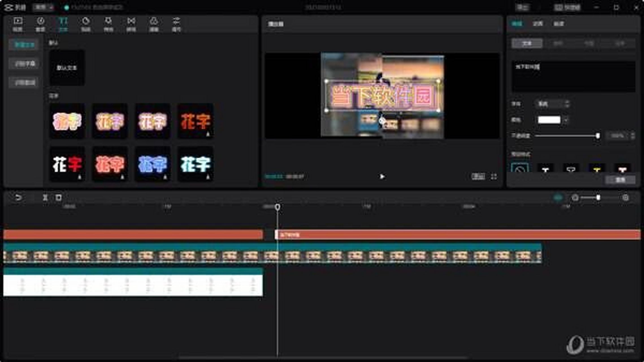Expand the text color dropdown arrow
Screen dimensions: 644x362
pyautogui.click(x=566, y=120)
